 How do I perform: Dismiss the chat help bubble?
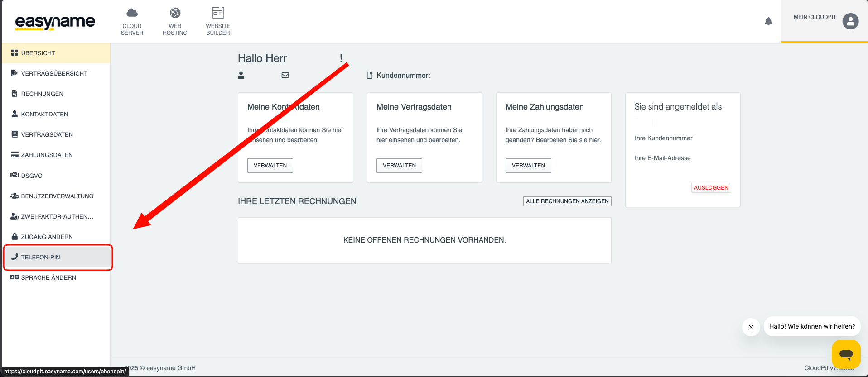pyautogui.click(x=751, y=327)
